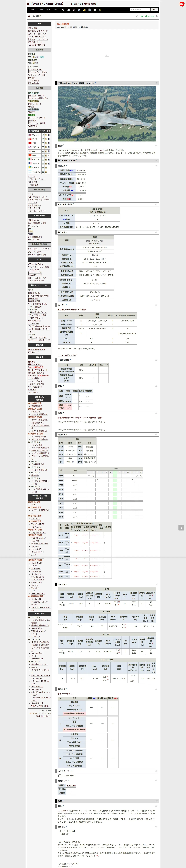Edit the 概要 section via its pencil icon
Image resolution: width=186 pixels, height=868 pixels.
[63, 146]
